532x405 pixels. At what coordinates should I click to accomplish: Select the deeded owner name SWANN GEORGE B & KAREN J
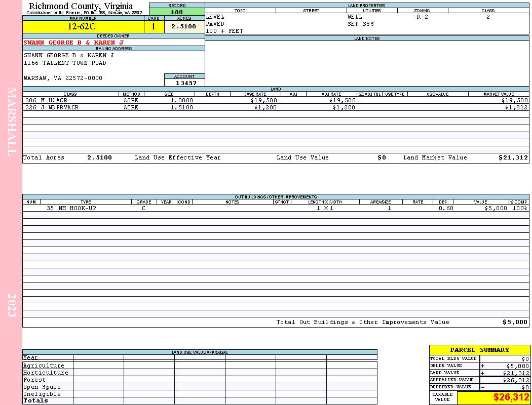click(73, 43)
